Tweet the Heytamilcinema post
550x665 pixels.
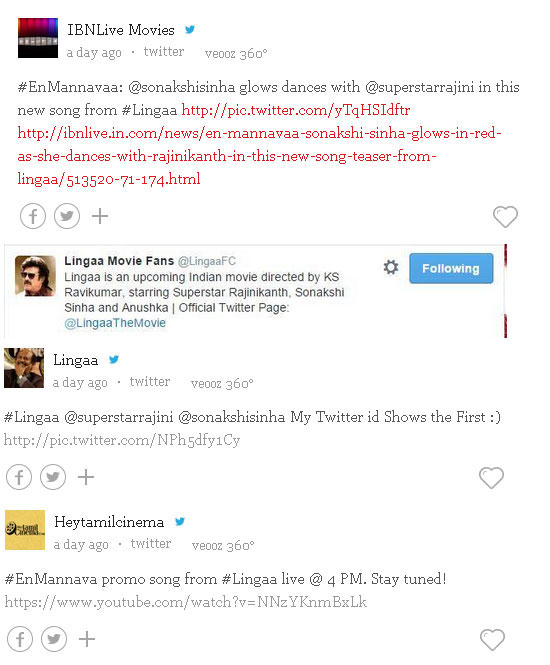(x=54, y=639)
